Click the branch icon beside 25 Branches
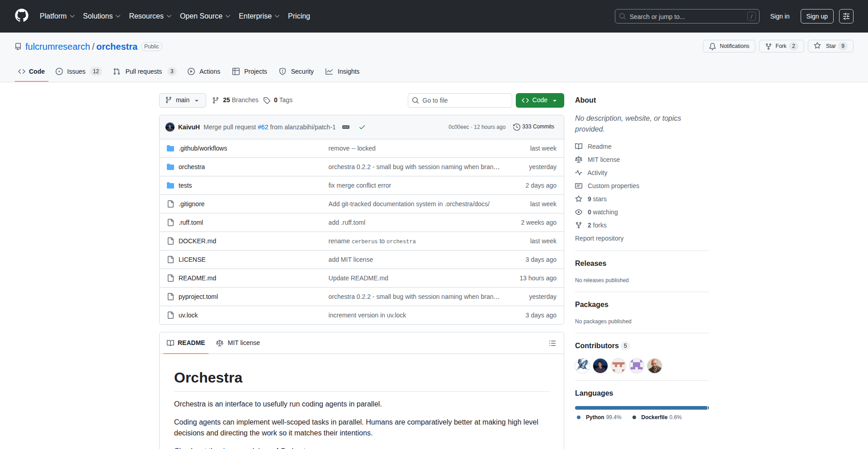This screenshot has height=449, width=868. tap(216, 100)
